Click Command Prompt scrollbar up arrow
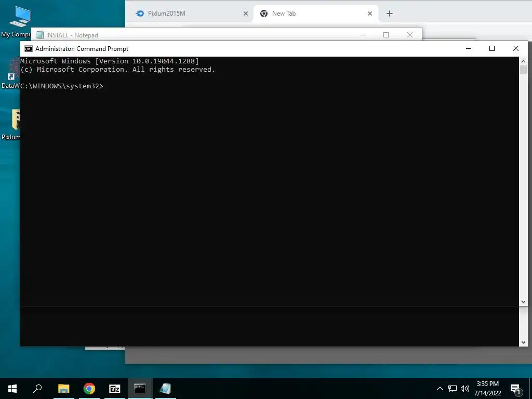 523,61
